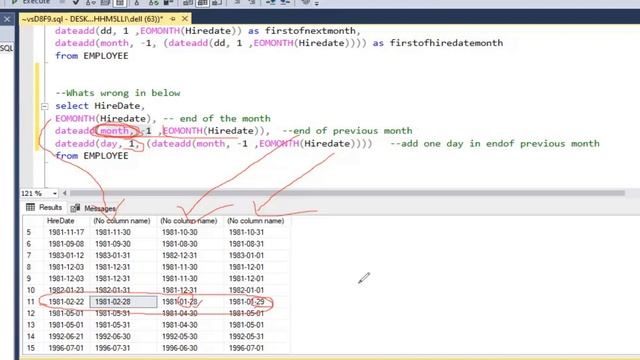Select result row header 5

(29, 232)
